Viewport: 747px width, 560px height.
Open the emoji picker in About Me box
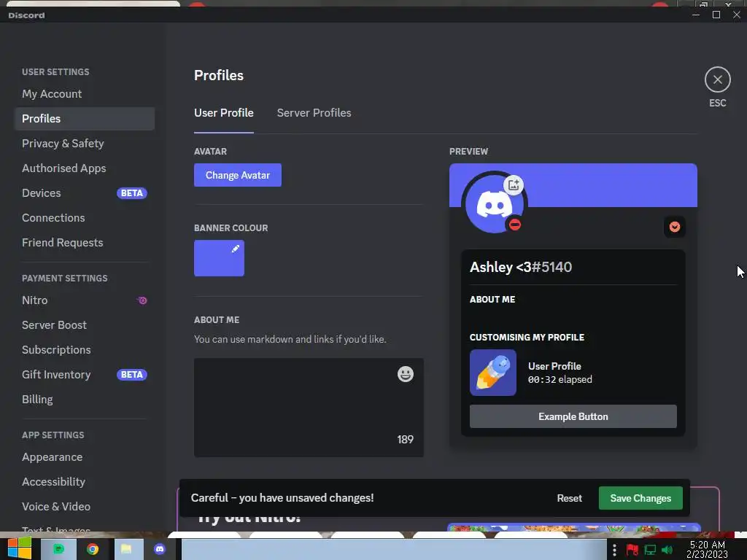tap(406, 374)
